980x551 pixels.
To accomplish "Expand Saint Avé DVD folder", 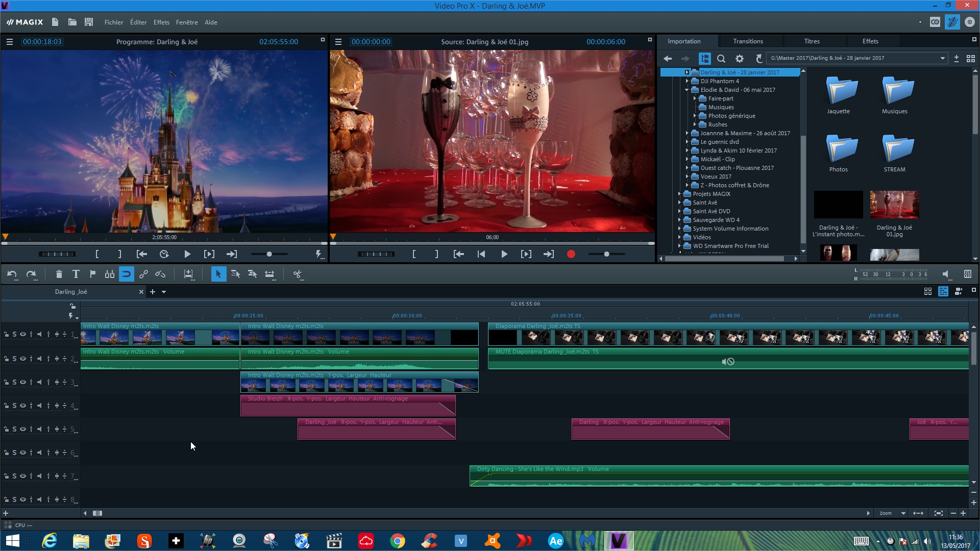I will [679, 211].
